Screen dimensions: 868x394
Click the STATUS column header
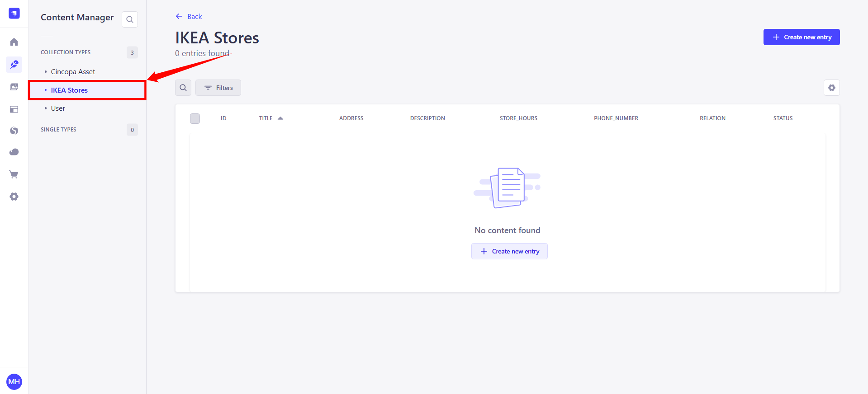point(783,118)
